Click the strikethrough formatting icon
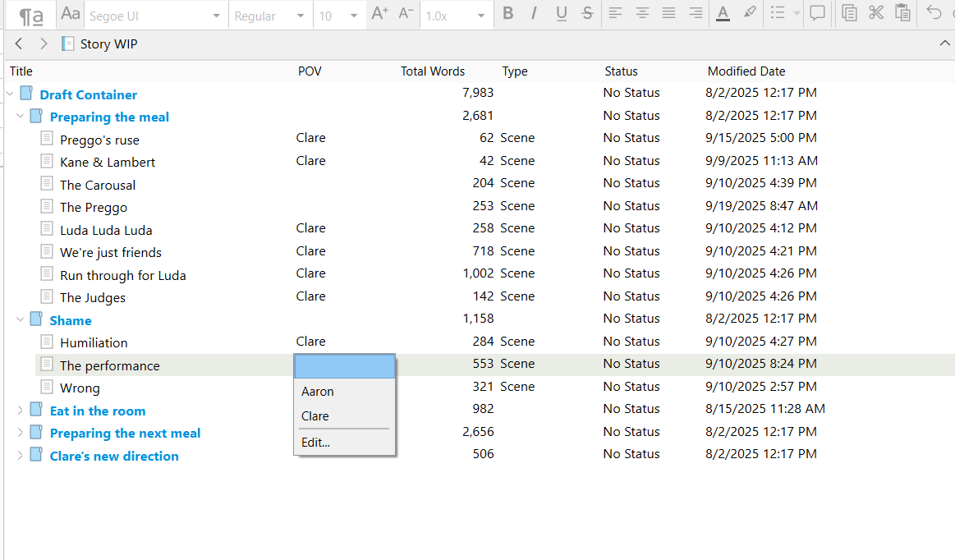The image size is (955, 560). click(587, 13)
